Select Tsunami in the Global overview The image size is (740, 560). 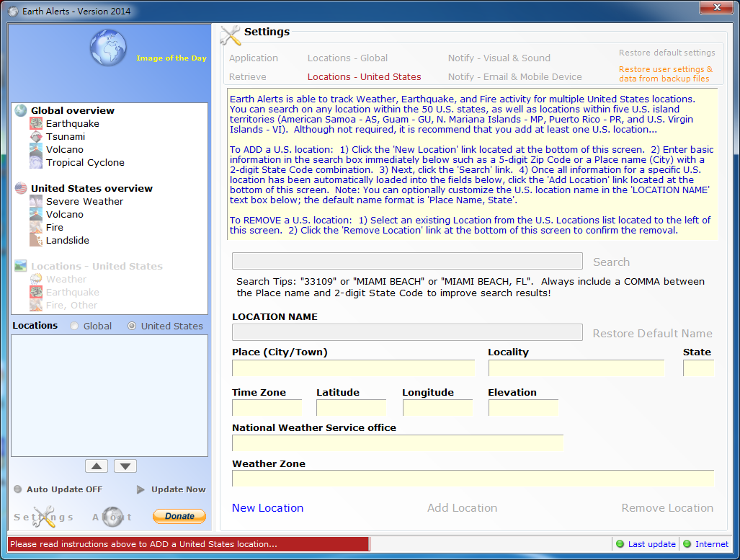(x=66, y=136)
